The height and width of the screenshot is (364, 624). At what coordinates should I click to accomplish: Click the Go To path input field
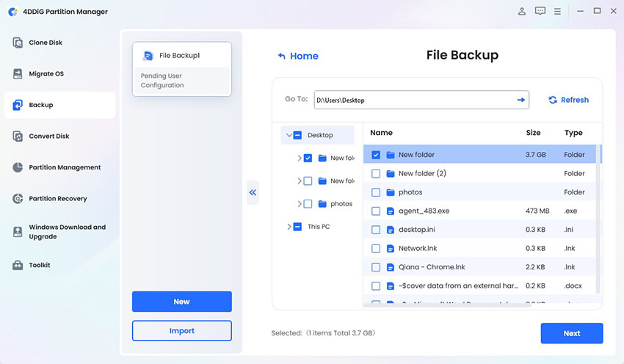coord(411,100)
